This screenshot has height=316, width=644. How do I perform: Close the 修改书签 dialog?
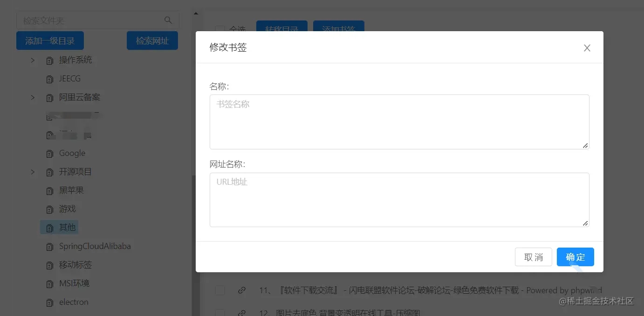(x=587, y=48)
